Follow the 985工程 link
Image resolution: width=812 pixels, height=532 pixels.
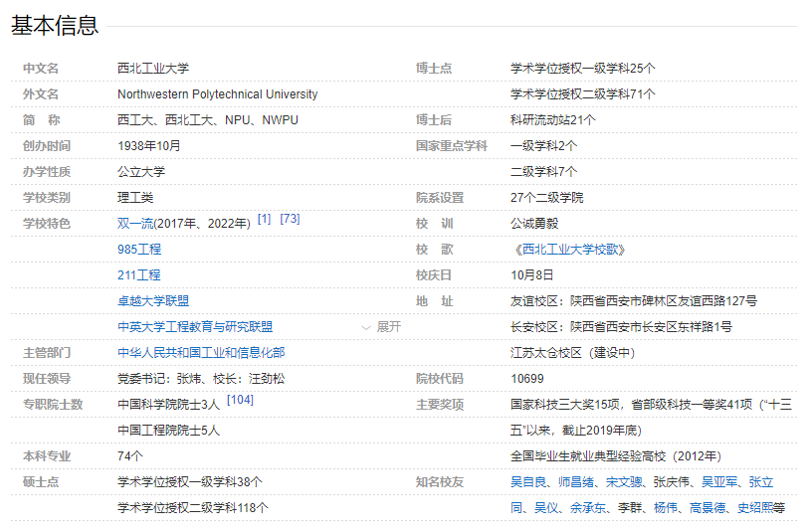tap(139, 249)
